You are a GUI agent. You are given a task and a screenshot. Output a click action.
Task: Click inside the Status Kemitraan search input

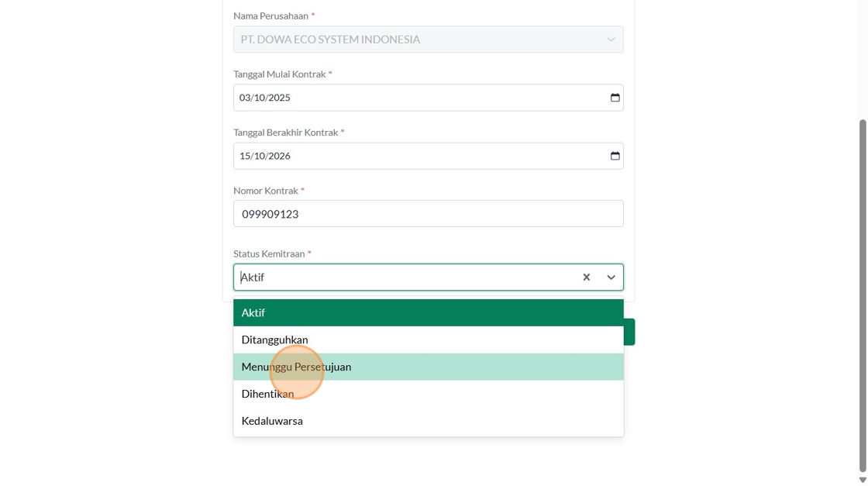[403, 277]
